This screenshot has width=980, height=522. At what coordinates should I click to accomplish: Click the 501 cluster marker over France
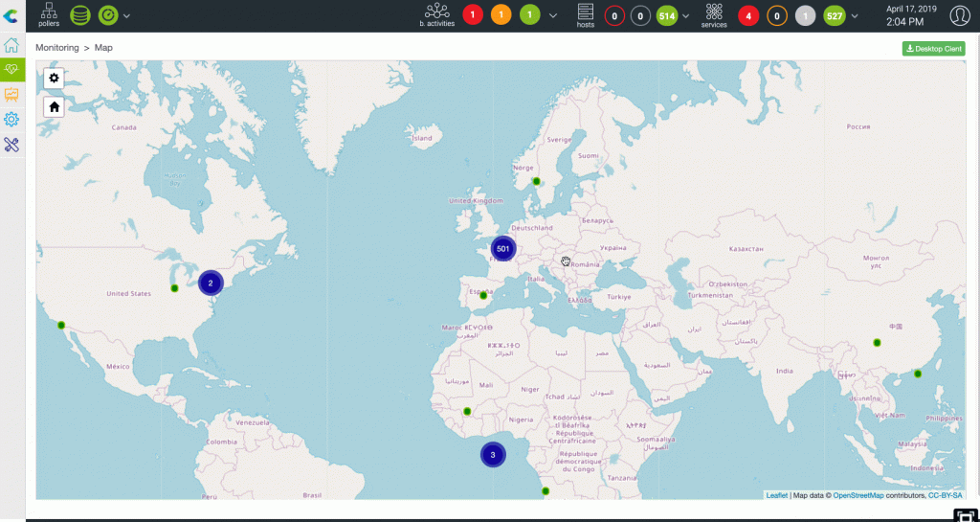click(503, 249)
